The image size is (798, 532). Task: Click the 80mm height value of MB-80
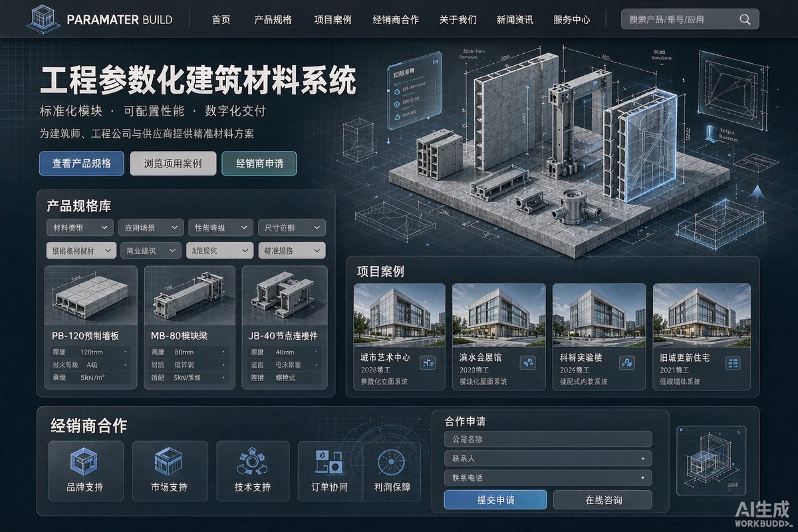(x=184, y=352)
